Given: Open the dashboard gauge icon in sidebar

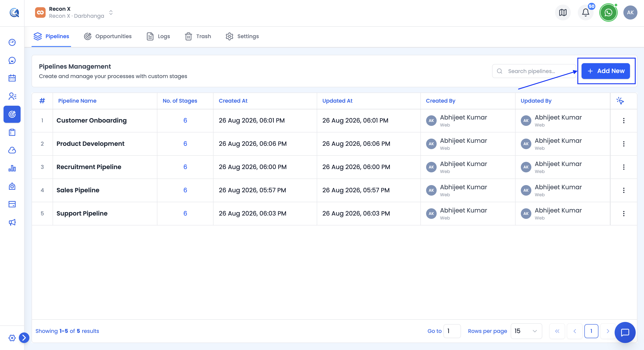Looking at the screenshot, I should [12, 42].
